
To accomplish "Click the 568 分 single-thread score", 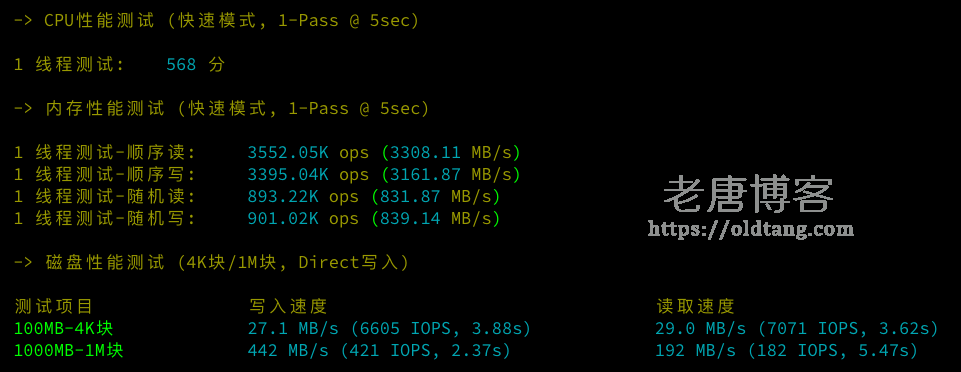I will (196, 64).
